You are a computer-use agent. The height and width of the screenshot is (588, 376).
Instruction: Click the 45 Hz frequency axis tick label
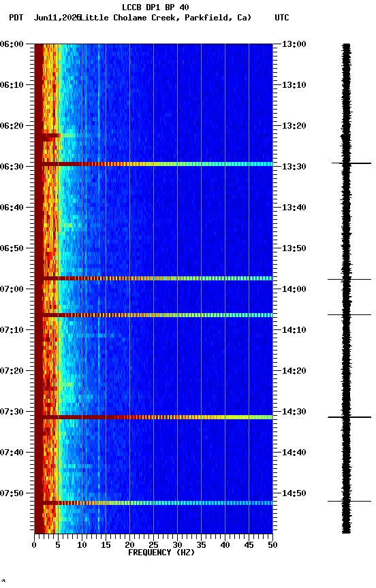click(249, 545)
